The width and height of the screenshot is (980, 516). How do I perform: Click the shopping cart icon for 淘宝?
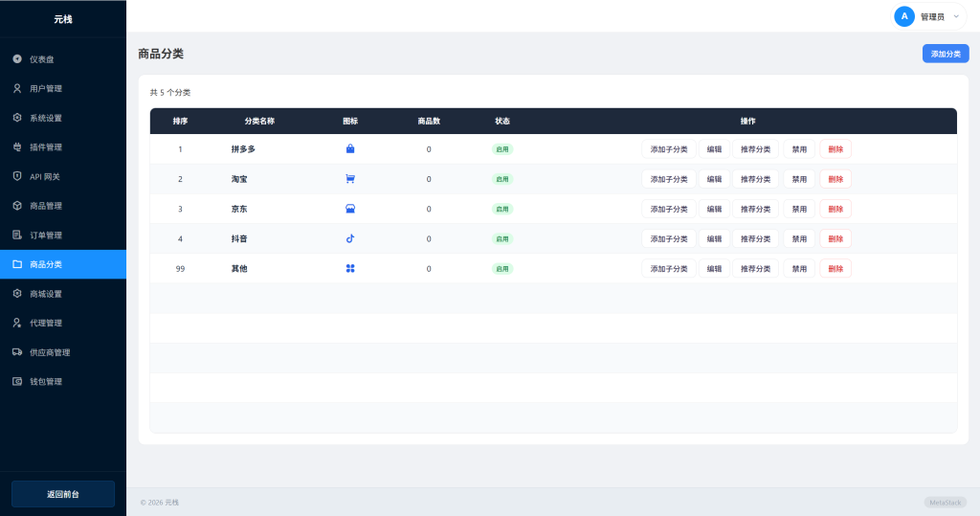coord(350,179)
